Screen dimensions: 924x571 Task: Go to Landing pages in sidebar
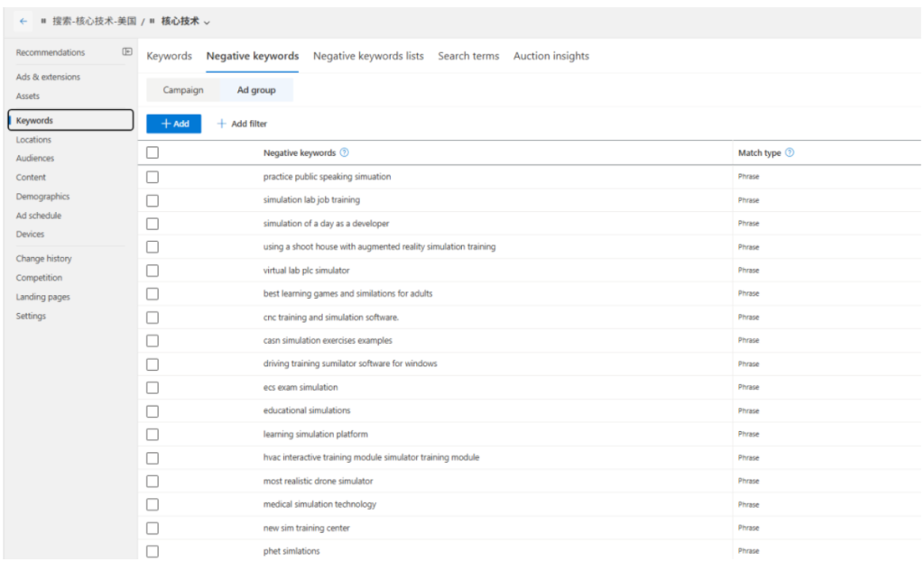[x=42, y=297]
